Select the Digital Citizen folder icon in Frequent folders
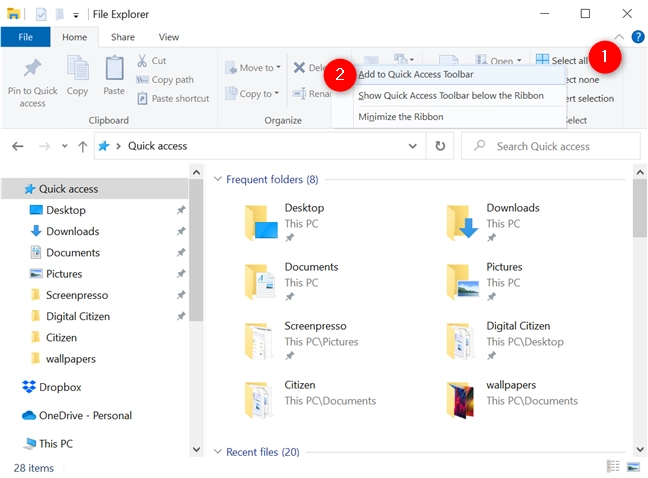The image size is (648, 478). (x=462, y=341)
